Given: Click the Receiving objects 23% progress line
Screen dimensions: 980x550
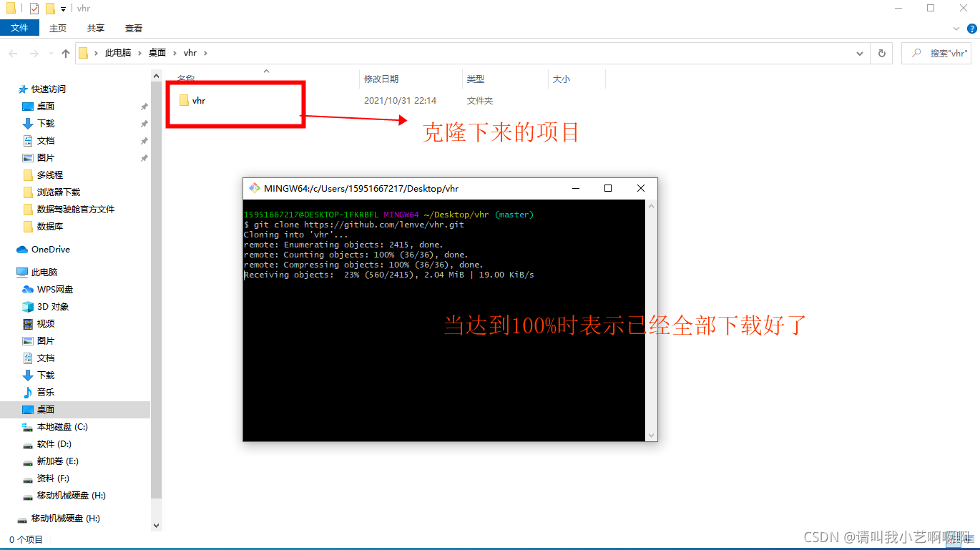Looking at the screenshot, I should [x=389, y=275].
